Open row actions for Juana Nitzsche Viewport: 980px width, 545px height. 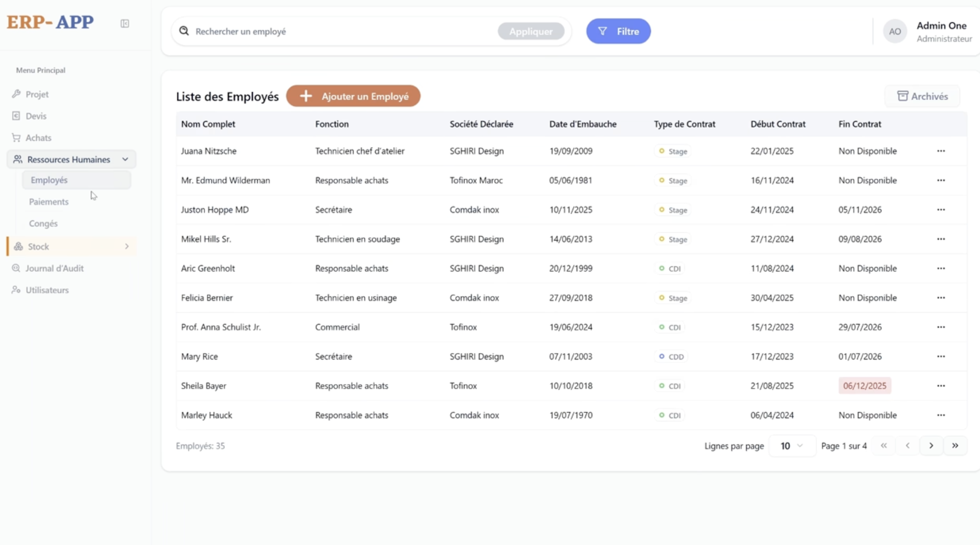tap(941, 151)
